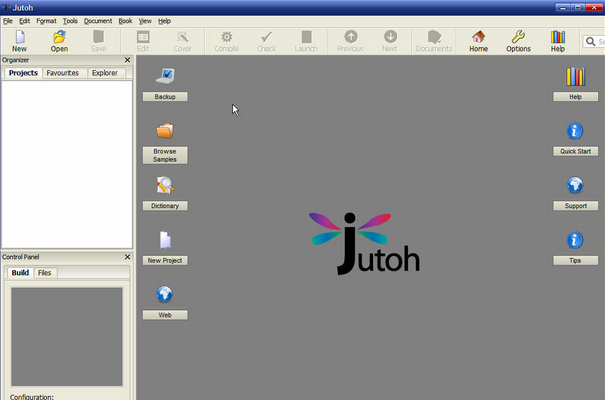This screenshot has height=400, width=605.
Task: Open the Tools menu
Action: [x=70, y=21]
